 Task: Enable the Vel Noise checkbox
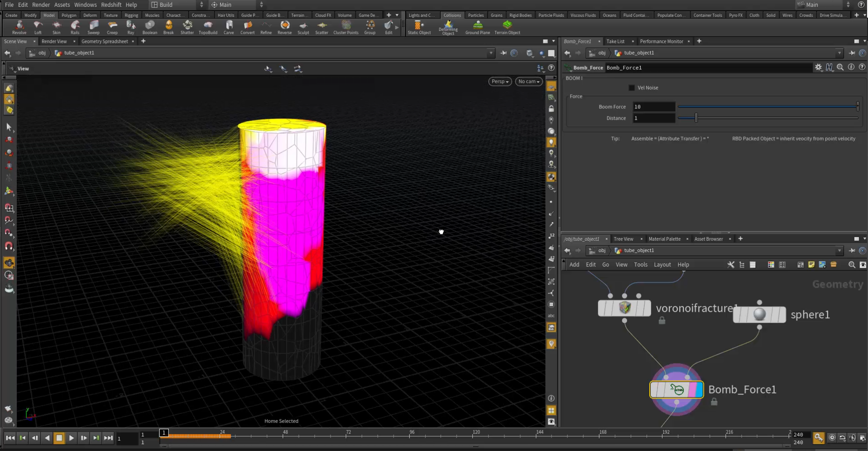point(632,88)
